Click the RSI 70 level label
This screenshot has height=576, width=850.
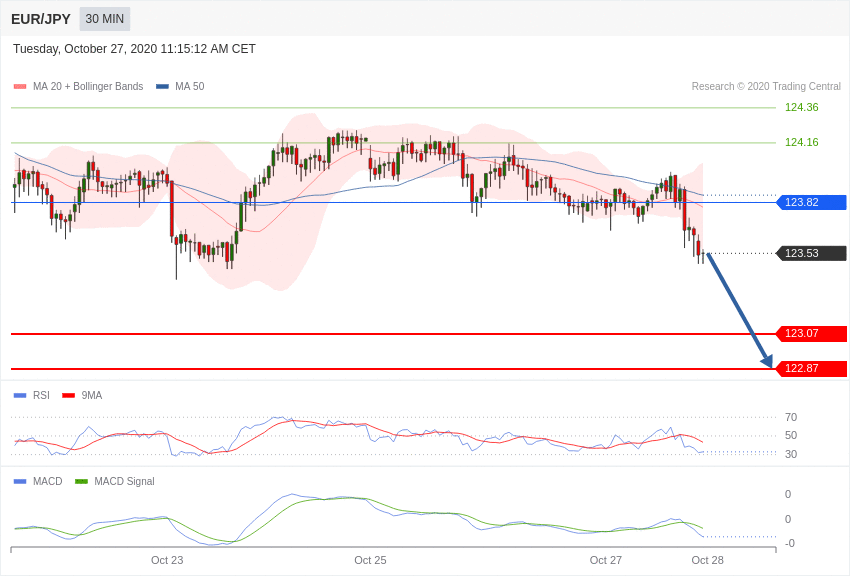(791, 417)
